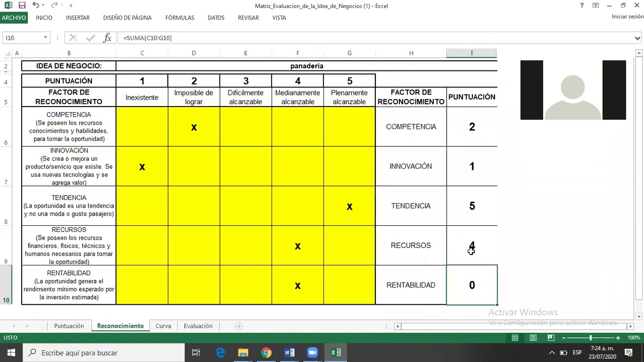Viewport: 644px width, 362px height.
Task: Select the x mark in RECURSOS row
Action: (297, 246)
